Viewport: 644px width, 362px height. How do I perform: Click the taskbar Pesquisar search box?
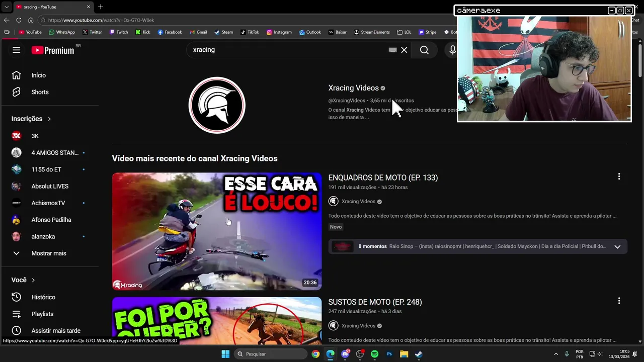[271, 354]
